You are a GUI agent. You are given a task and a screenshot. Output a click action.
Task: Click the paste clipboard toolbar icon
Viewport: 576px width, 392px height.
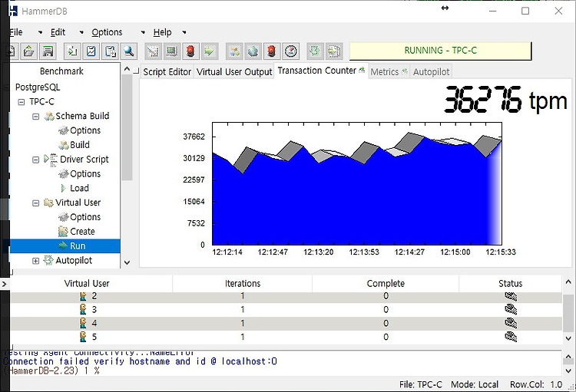[110, 51]
